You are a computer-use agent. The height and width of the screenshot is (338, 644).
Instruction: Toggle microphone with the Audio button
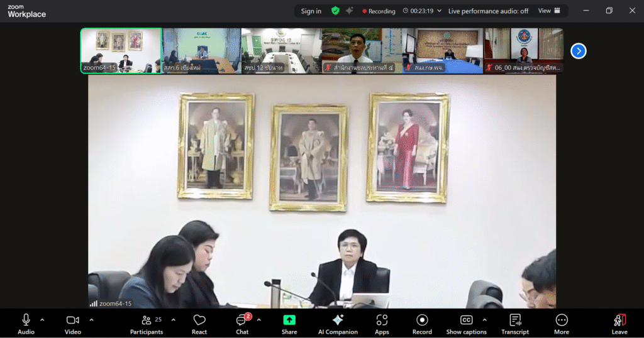click(26, 324)
